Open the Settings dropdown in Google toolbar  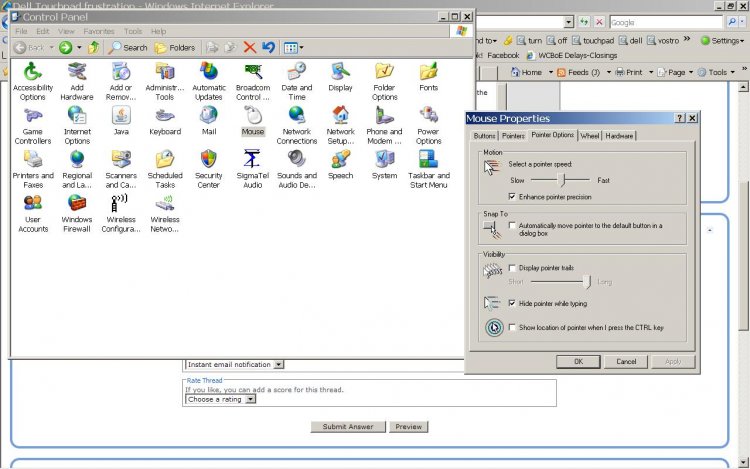tap(722, 41)
